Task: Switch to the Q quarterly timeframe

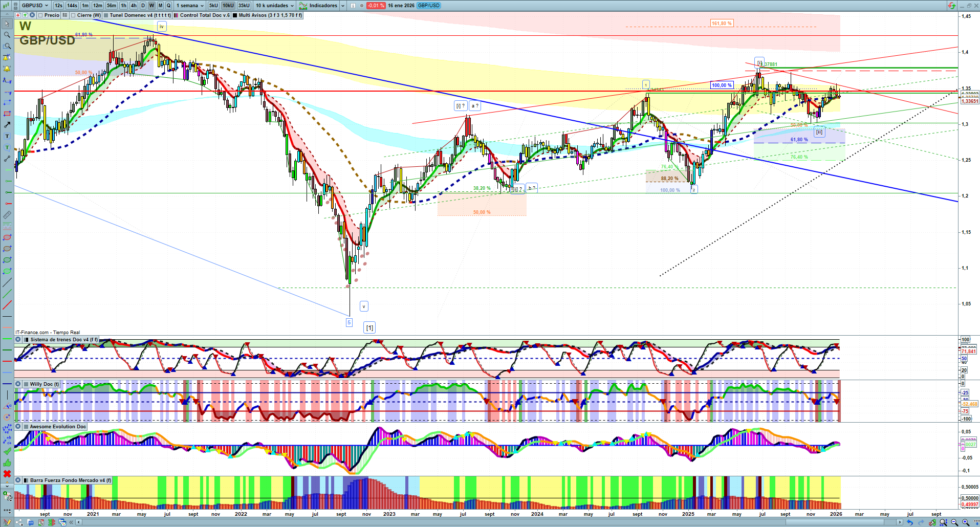Action: click(168, 6)
